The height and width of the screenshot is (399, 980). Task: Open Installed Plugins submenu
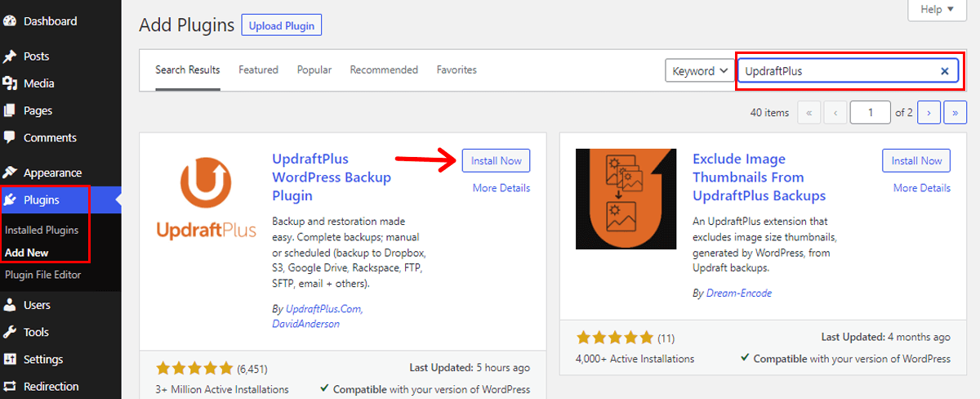42,231
